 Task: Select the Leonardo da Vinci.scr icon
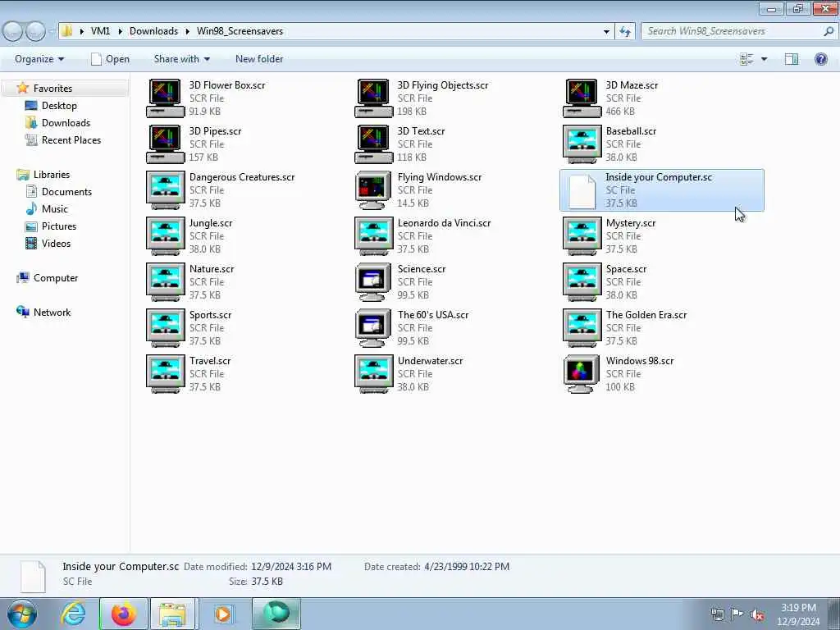point(373,236)
